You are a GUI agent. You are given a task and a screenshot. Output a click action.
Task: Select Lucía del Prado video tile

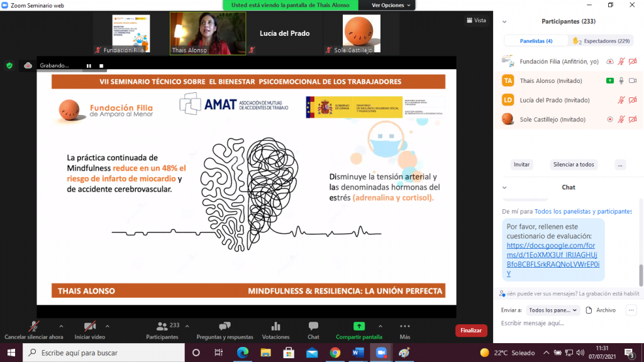pos(285,33)
